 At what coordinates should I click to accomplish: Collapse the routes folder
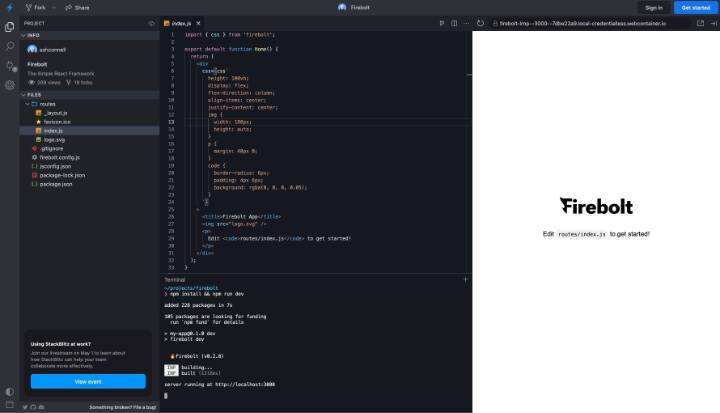click(x=90, y=104)
